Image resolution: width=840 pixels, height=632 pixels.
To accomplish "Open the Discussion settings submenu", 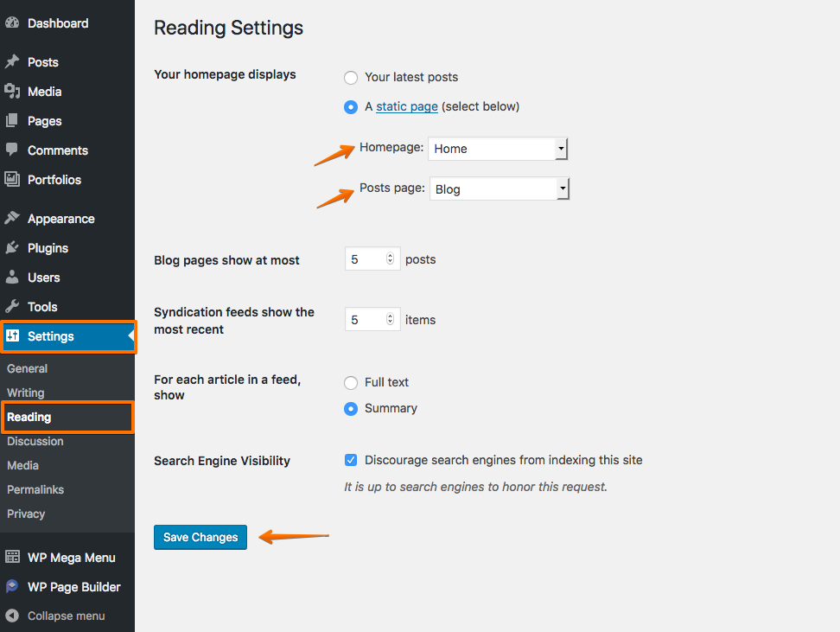I will coord(35,441).
